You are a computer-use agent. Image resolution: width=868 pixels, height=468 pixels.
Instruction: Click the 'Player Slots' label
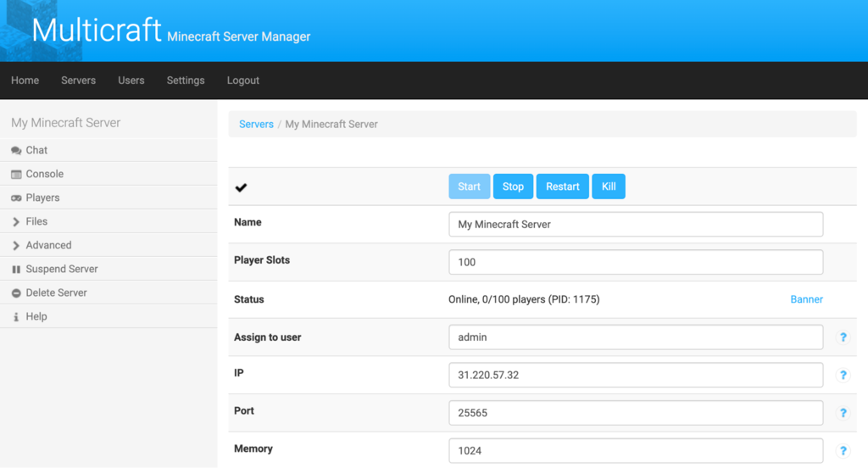point(262,259)
